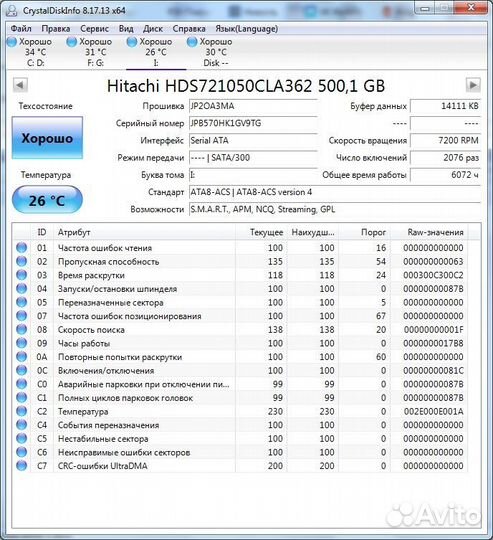Click the 26 °C temperature button
The width and height of the screenshot is (493, 540).
pos(48,200)
